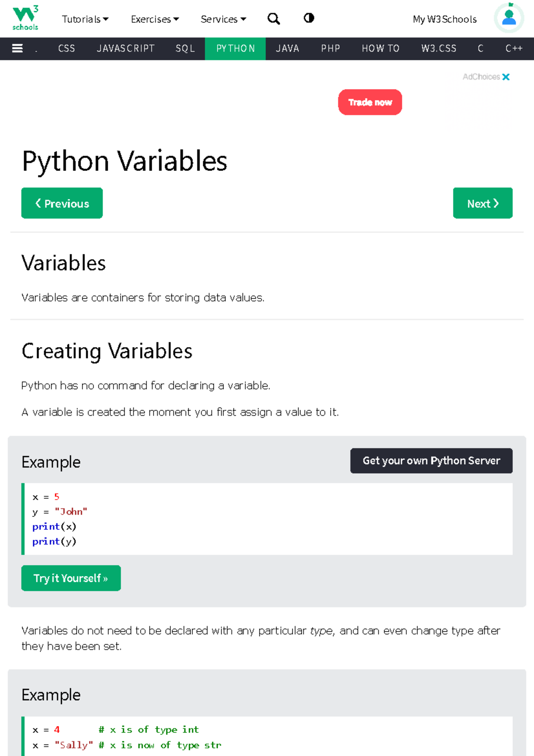Click Try it Yourself button
Screen dimensions: 534x756
click(71, 578)
